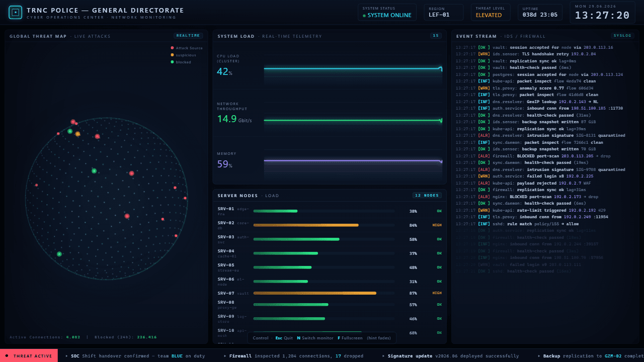Click the SYSLOG badge in Event Stream
The image size is (644, 362).
tap(622, 36)
